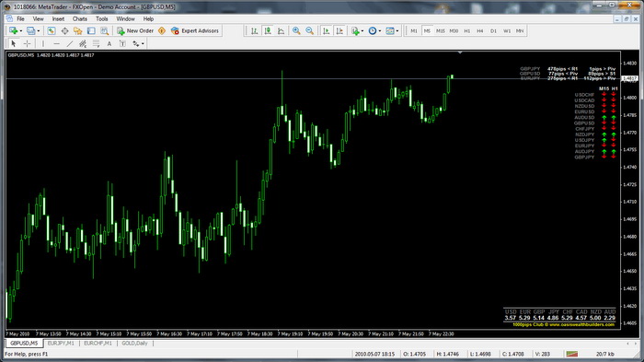Open the View menu

39,19
